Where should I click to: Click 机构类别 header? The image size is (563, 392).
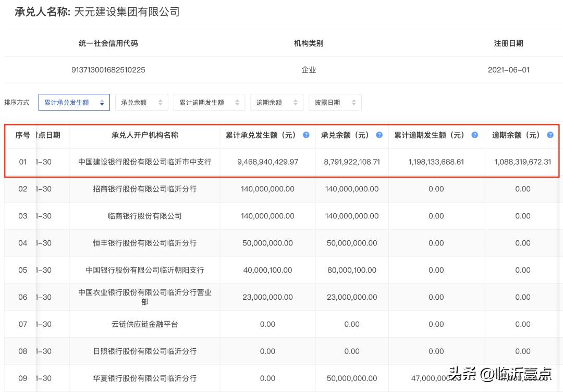click(309, 43)
